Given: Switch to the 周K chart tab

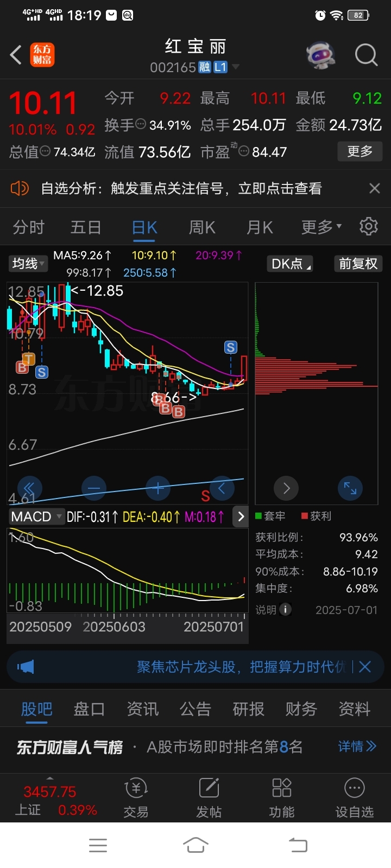Looking at the screenshot, I should [x=202, y=227].
